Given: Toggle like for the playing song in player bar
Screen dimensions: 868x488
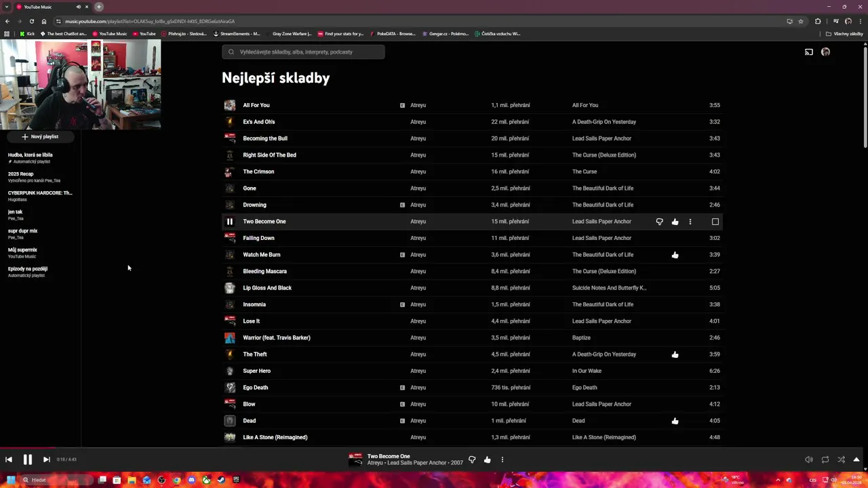Looking at the screenshot, I should (x=487, y=460).
